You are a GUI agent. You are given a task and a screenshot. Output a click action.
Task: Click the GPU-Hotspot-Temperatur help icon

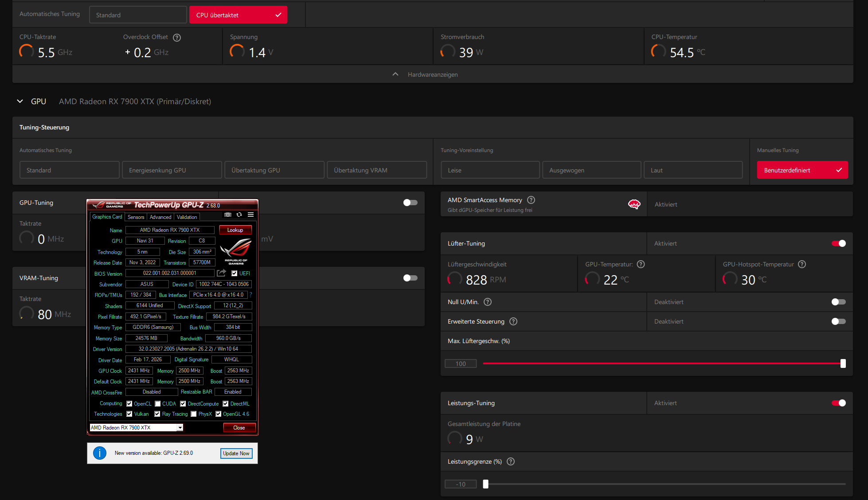[802, 264]
